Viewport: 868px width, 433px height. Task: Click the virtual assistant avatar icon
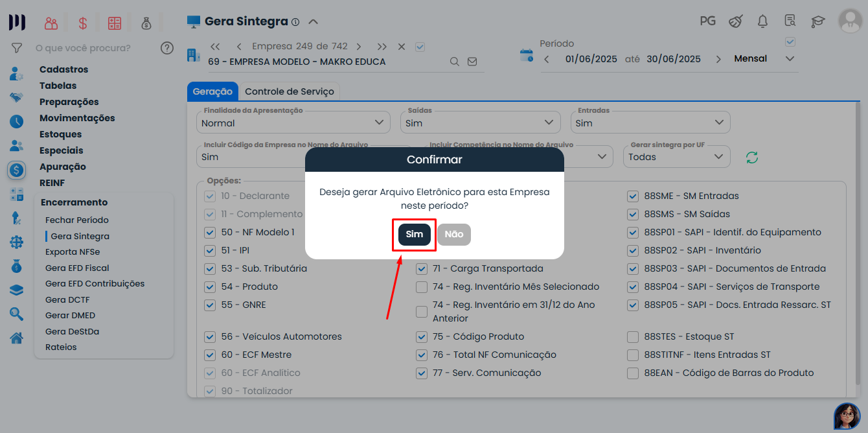[x=847, y=415]
